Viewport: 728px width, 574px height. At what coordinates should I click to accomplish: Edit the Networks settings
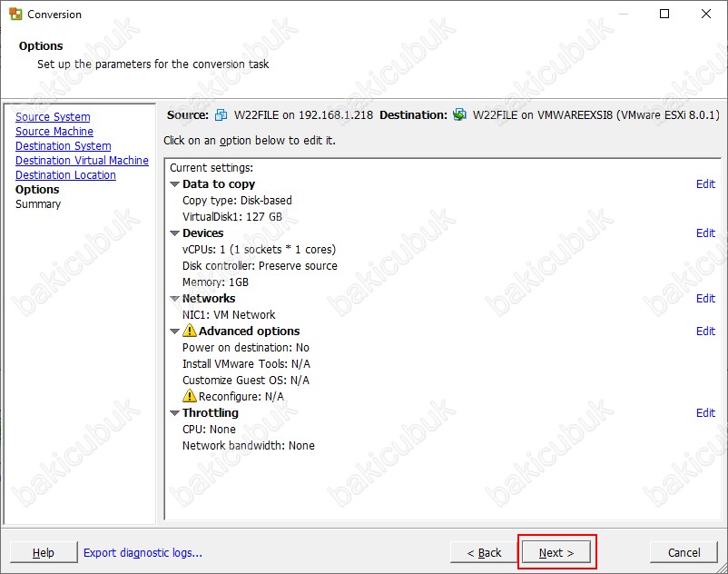705,298
